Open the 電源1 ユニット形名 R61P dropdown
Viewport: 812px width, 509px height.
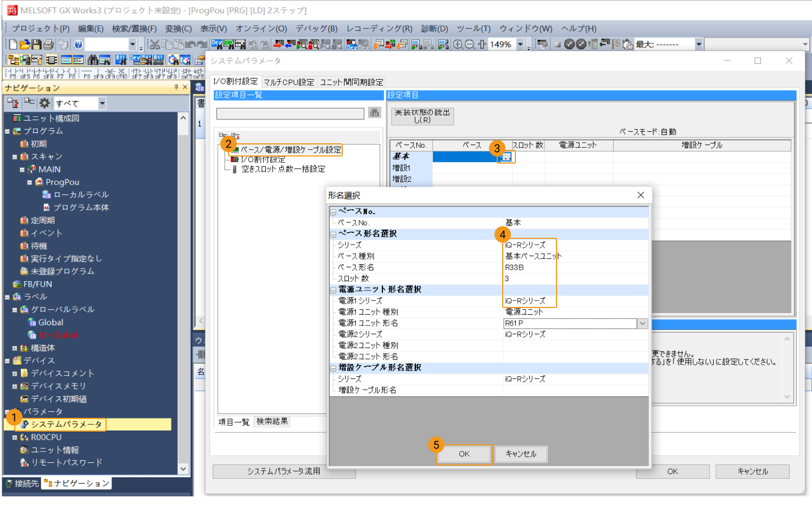(x=642, y=323)
